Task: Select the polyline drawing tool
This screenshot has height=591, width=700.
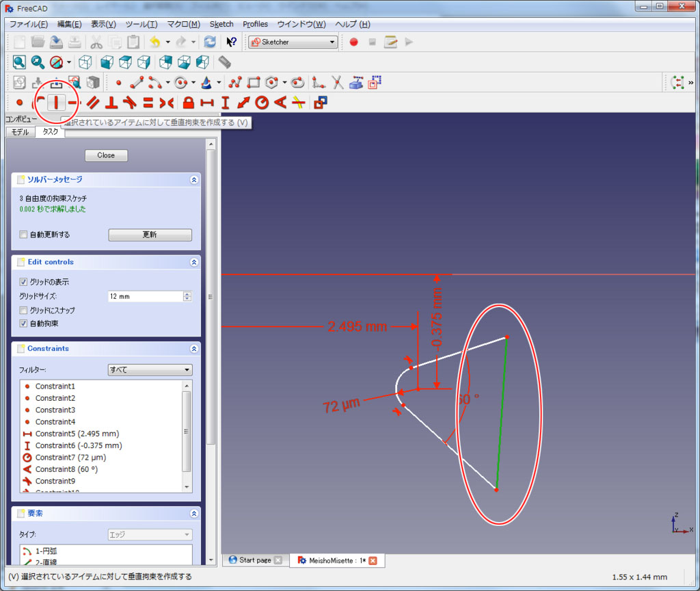Action: (x=235, y=83)
